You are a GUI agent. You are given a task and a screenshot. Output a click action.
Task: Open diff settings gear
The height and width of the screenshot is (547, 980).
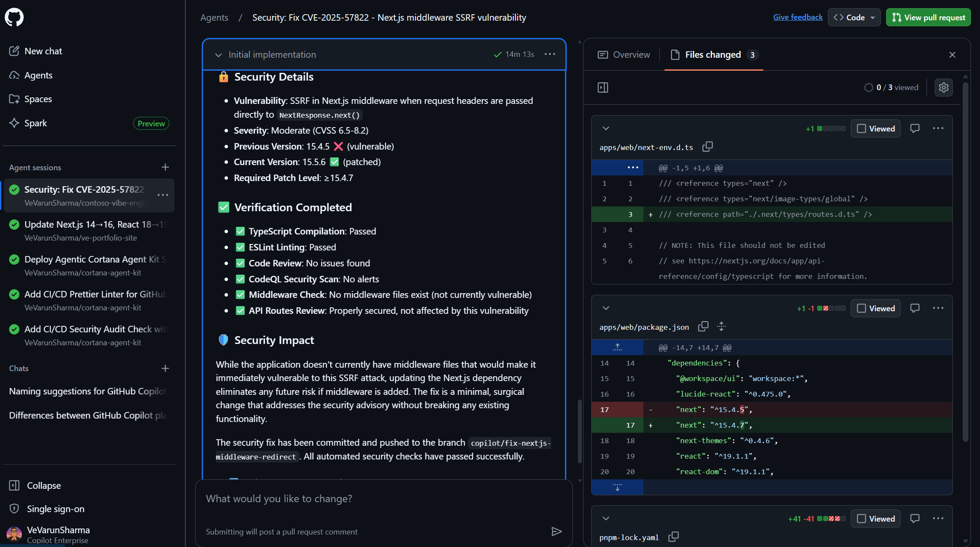pos(944,88)
